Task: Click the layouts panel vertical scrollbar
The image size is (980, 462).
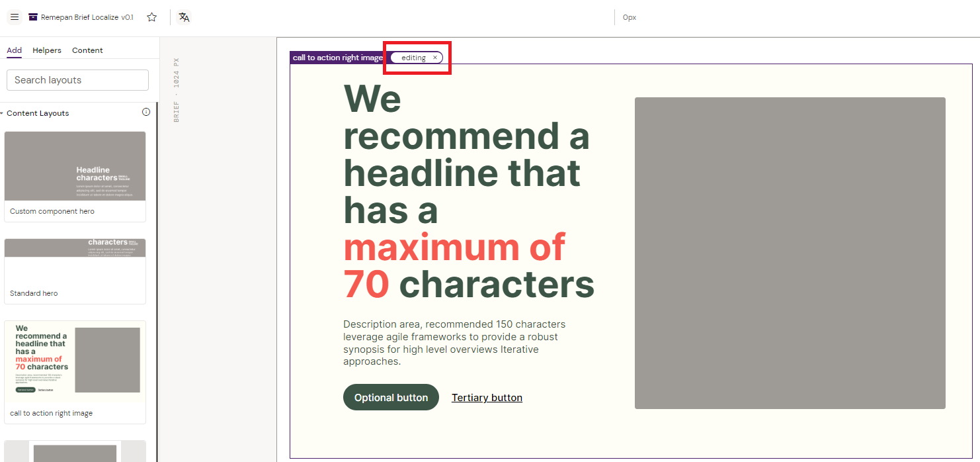Action: point(157,278)
